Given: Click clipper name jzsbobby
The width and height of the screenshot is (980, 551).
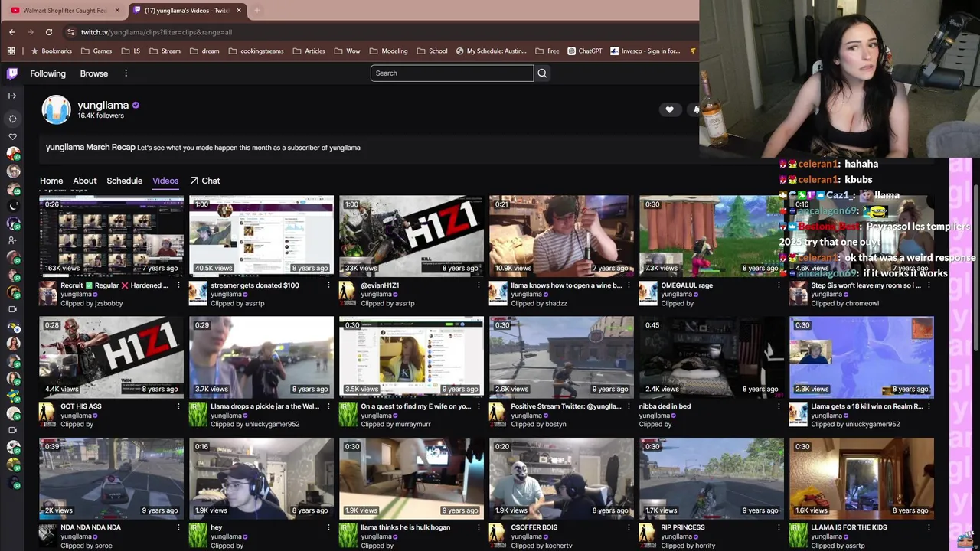Looking at the screenshot, I should pos(107,304).
